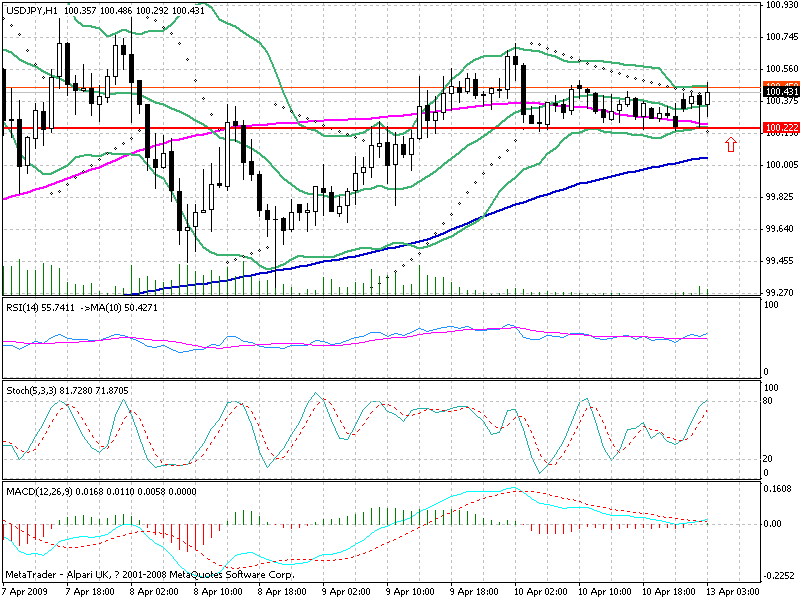Click the 80 level on Stoch axis

(x=767, y=401)
